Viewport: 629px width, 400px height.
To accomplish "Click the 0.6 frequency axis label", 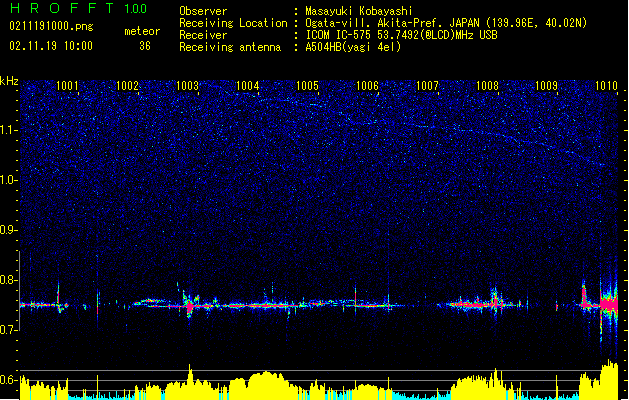I will (9, 380).
